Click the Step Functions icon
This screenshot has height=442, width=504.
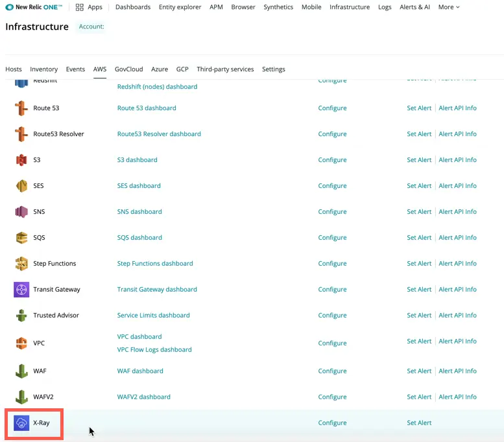click(21, 263)
